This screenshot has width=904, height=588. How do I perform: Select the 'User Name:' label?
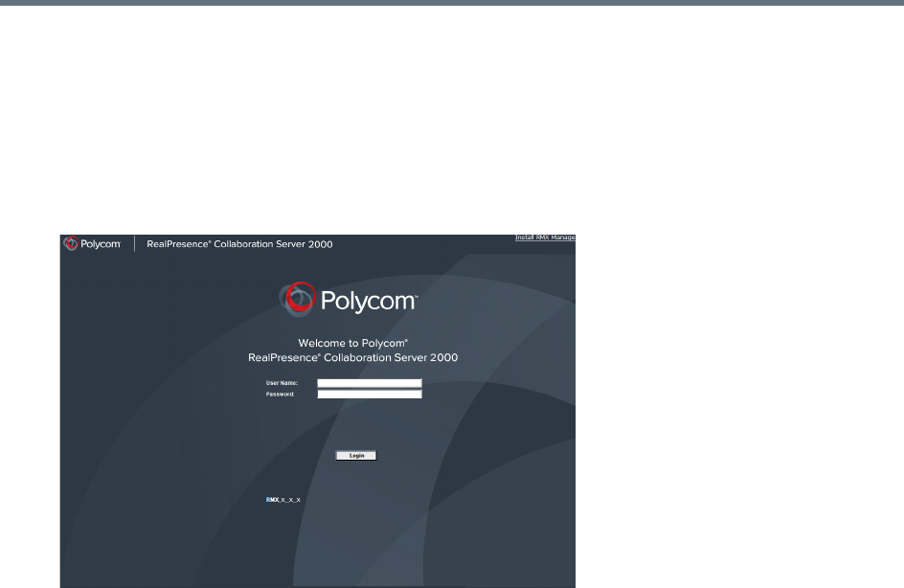282,383
